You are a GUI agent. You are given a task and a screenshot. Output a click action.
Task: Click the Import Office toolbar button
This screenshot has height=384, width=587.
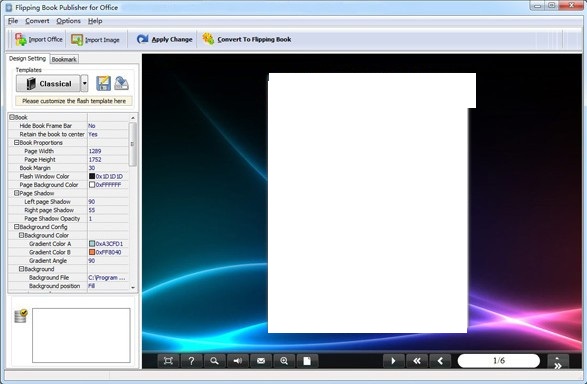39,39
